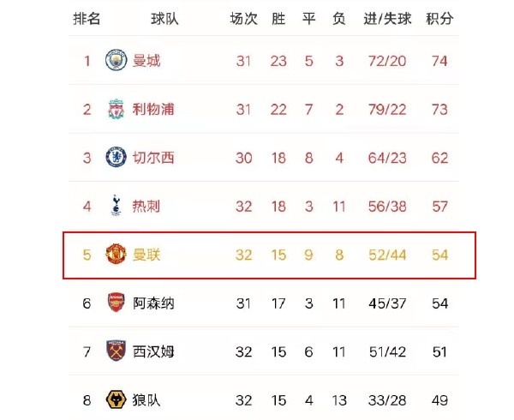The width and height of the screenshot is (514, 420).
Task: Open the 利物浦 team name link
Action: pyautogui.click(x=153, y=109)
